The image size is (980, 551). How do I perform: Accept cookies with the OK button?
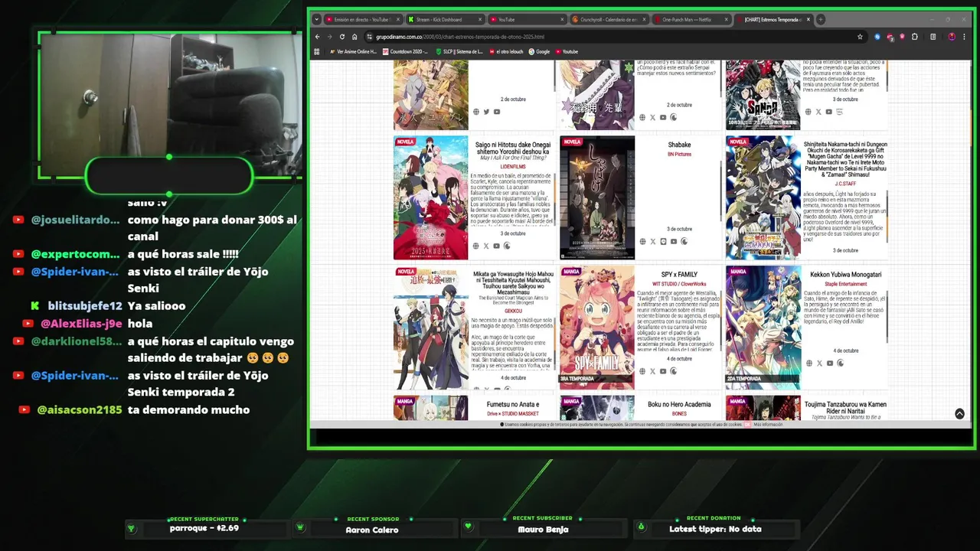[x=748, y=424]
